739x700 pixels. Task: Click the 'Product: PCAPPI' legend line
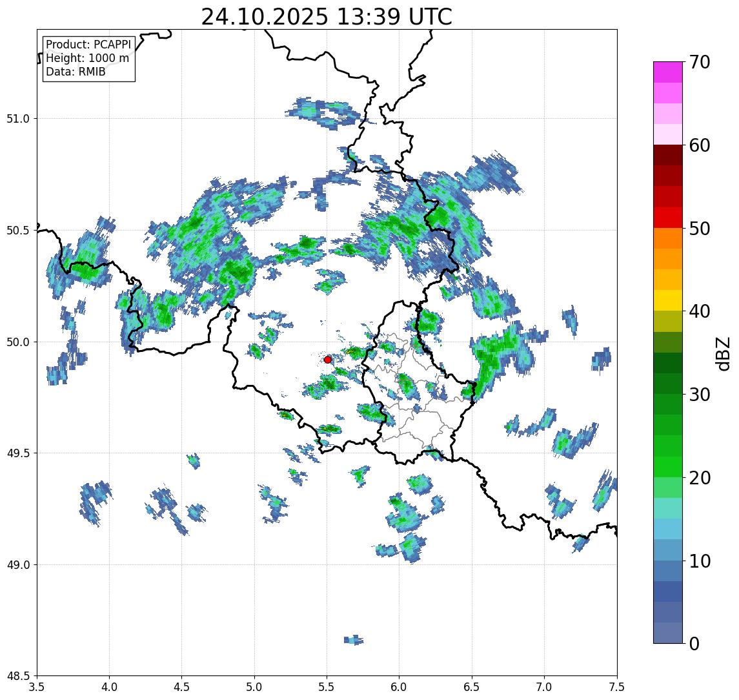[88, 45]
